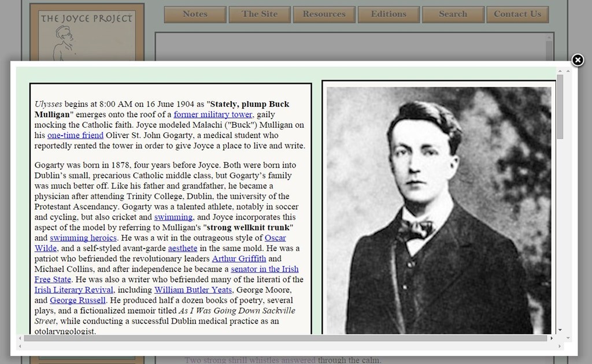592x364 pixels.
Task: Click the "swimming" hyperlink
Action: pos(175,217)
